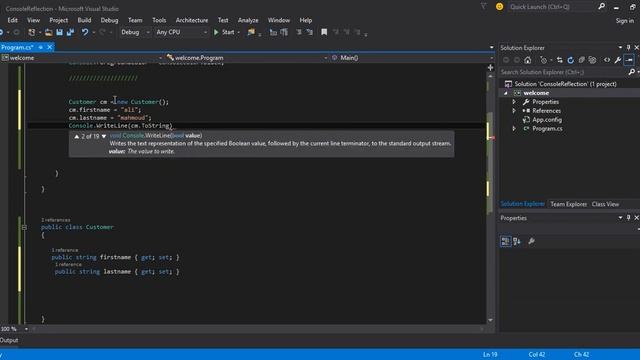The height and width of the screenshot is (360, 640).
Task: Open the Edit menu
Action: (13, 20)
